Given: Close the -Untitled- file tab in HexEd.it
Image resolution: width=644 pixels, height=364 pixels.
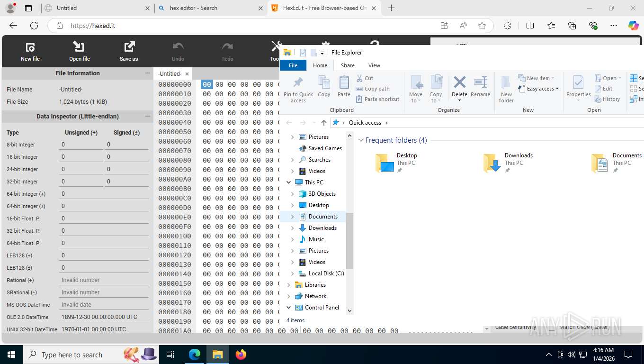Looking at the screenshot, I should point(187,74).
